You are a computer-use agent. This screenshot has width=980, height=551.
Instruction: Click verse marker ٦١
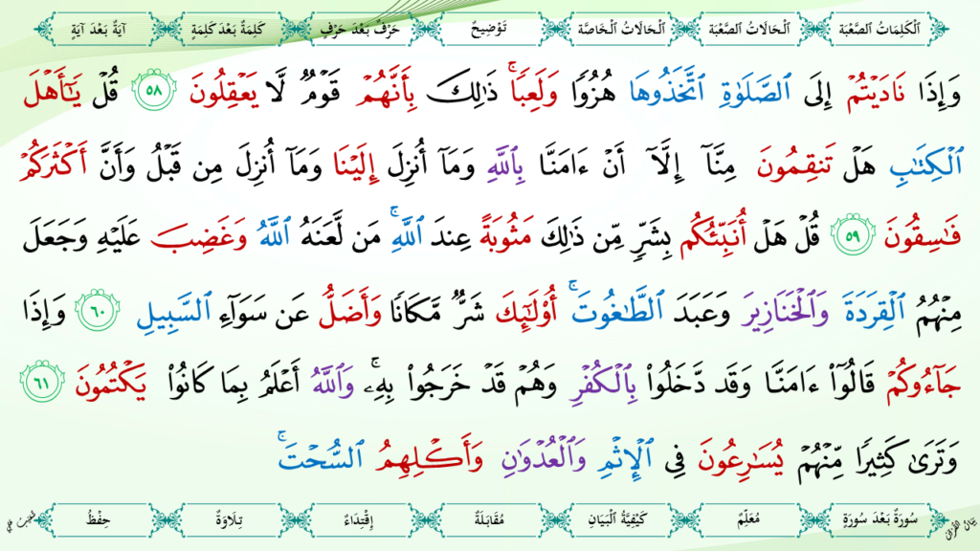point(41,383)
